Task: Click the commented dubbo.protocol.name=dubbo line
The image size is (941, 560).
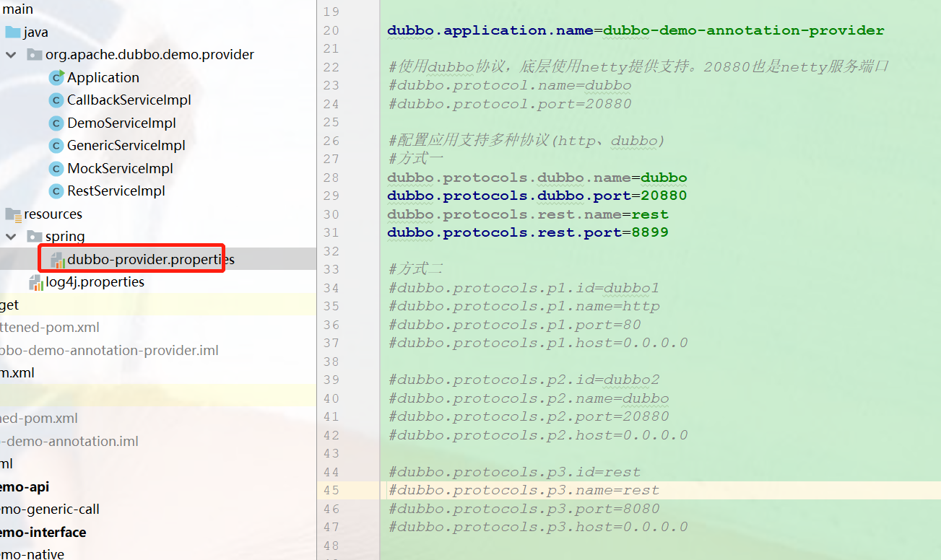Action: [510, 85]
